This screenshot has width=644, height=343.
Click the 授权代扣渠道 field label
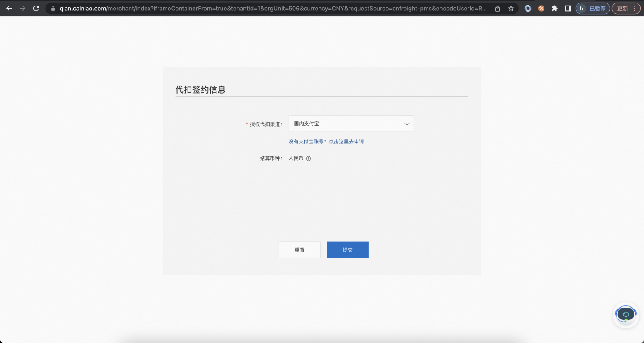click(x=266, y=124)
